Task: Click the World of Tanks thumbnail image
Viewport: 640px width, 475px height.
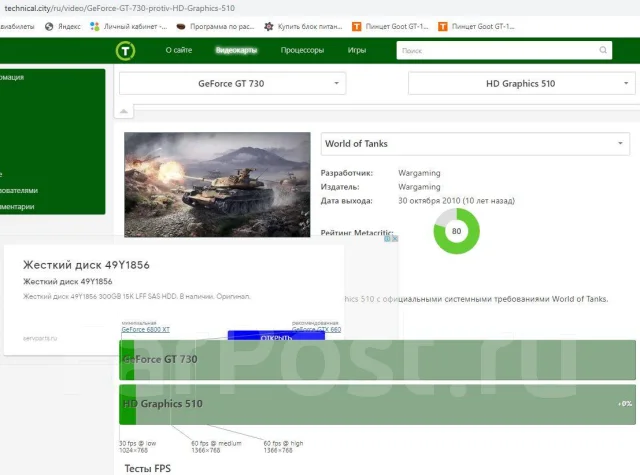Action: click(x=217, y=184)
